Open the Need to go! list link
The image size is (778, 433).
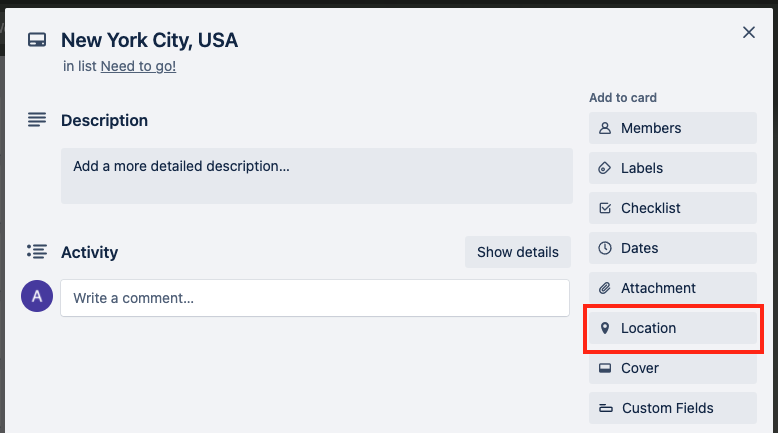click(x=138, y=66)
